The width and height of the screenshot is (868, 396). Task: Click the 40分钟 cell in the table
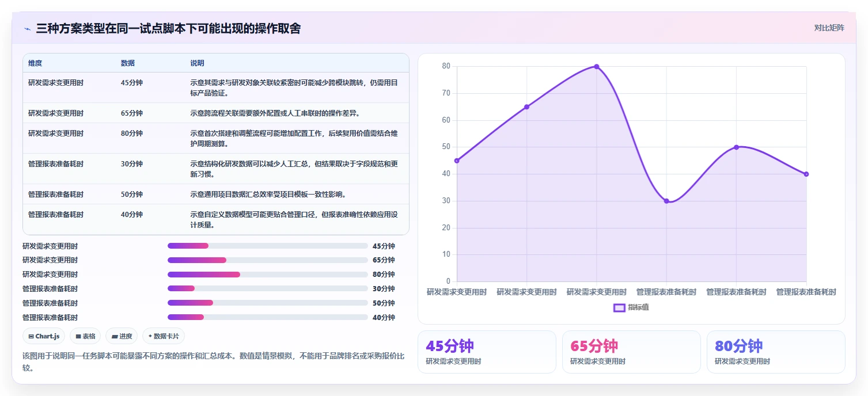pyautogui.click(x=132, y=215)
